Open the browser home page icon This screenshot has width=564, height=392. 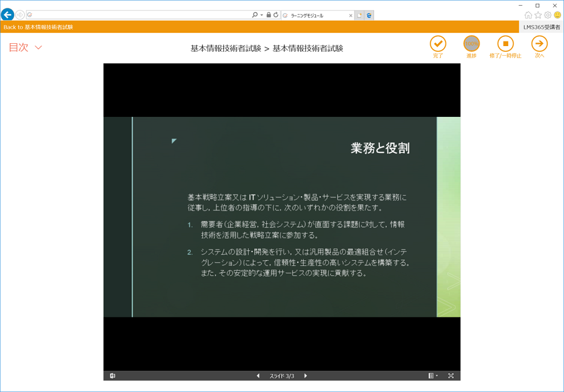point(528,15)
